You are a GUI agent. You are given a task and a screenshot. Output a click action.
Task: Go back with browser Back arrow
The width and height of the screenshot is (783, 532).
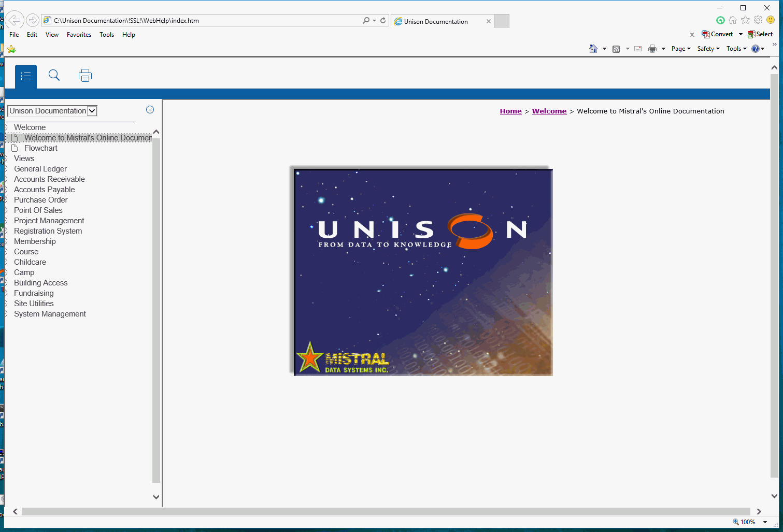point(15,20)
